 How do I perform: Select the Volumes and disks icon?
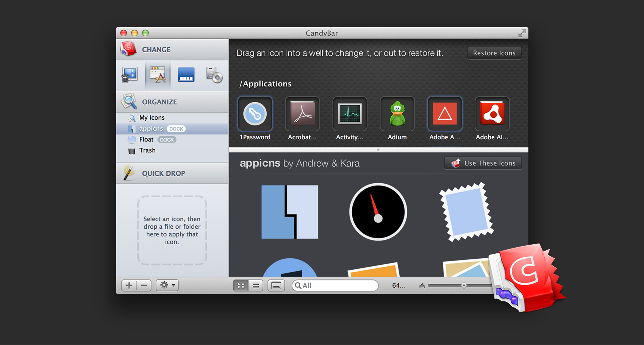pos(214,75)
